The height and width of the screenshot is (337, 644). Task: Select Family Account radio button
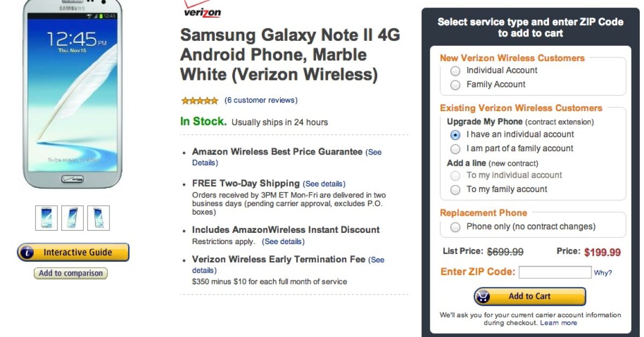456,85
